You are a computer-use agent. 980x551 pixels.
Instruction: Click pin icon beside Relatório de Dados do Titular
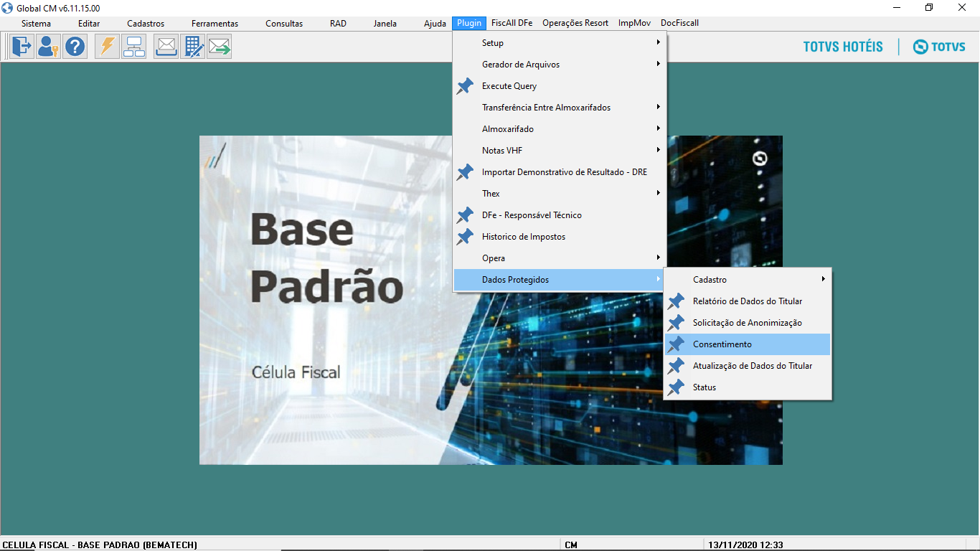tap(676, 301)
